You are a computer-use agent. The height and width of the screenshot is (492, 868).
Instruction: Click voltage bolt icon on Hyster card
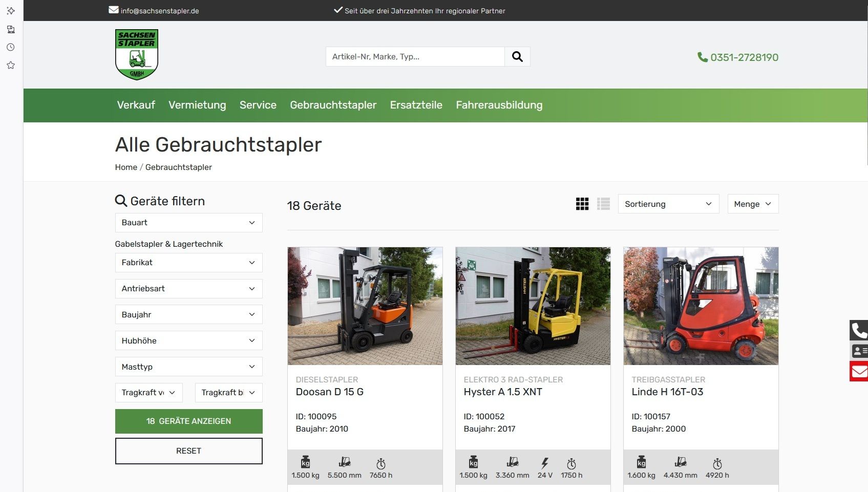(x=545, y=464)
